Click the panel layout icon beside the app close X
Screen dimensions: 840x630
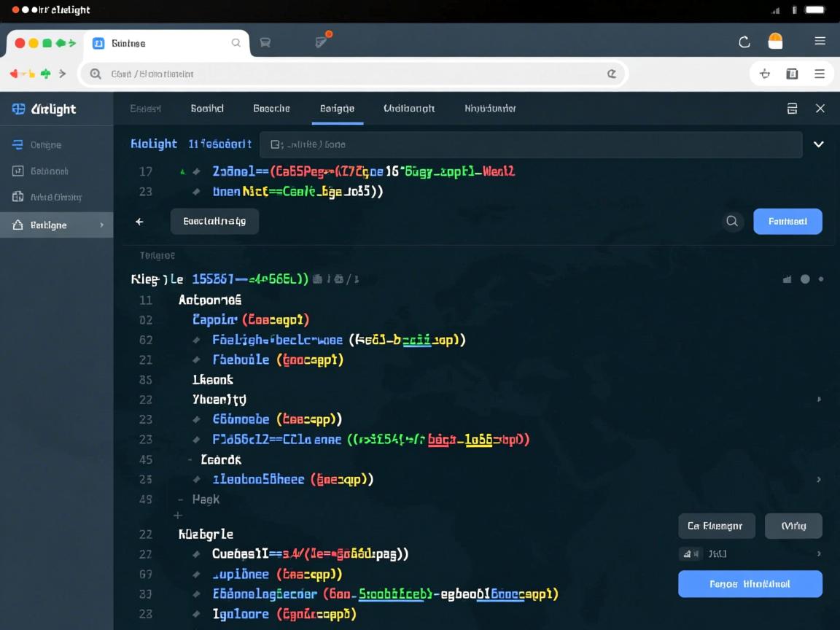click(x=792, y=109)
